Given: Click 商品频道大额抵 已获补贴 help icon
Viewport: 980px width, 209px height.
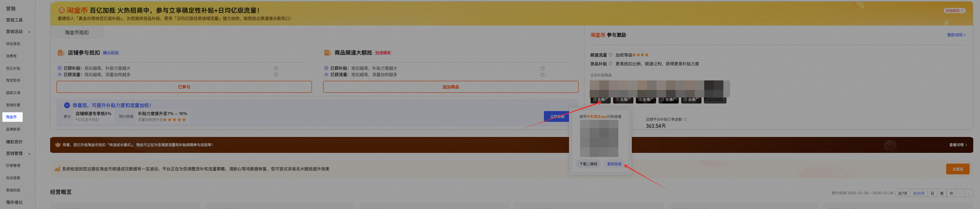Looking at the screenshot, I should 543,68.
